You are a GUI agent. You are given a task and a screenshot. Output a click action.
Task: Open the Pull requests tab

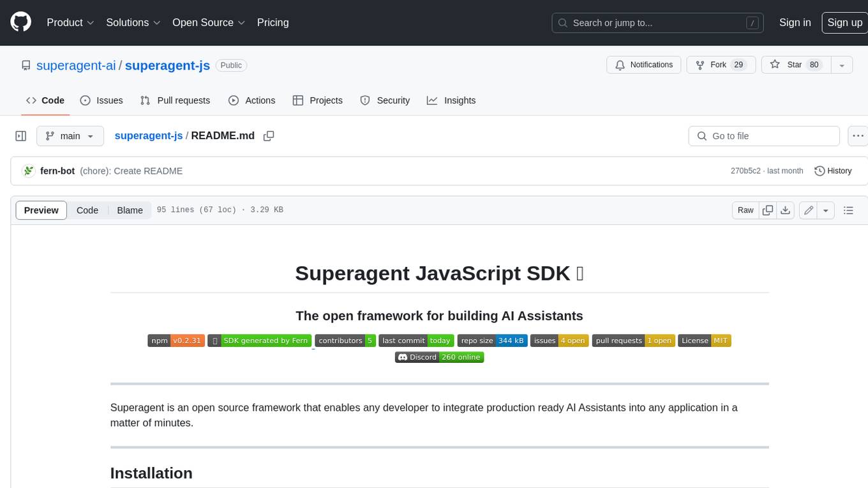point(175,100)
